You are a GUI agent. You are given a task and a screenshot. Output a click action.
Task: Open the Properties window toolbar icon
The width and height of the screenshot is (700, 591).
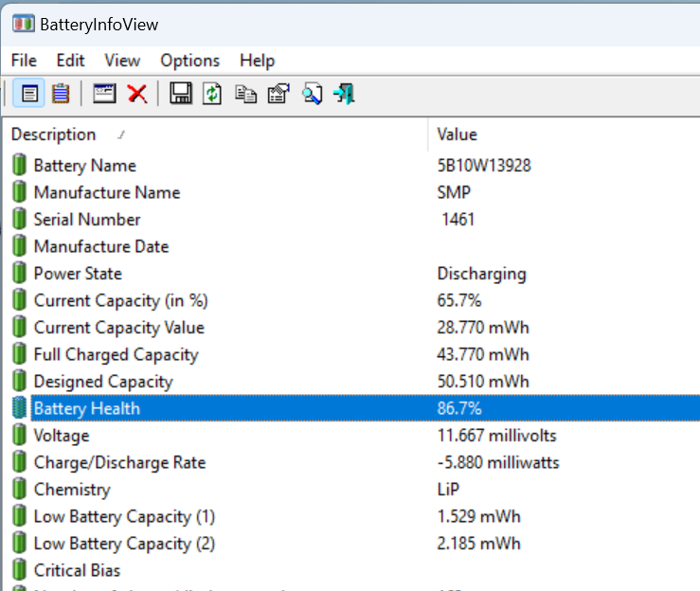click(x=104, y=94)
